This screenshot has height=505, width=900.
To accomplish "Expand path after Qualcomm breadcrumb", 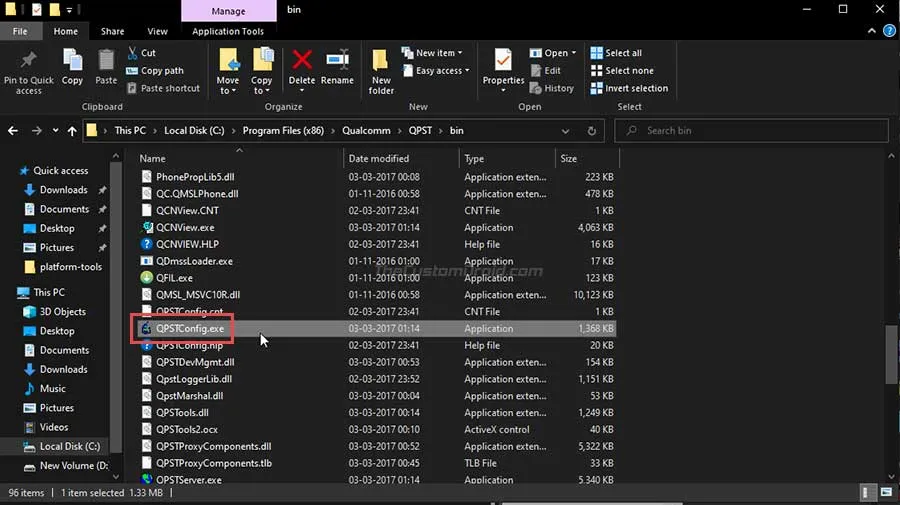I will pos(399,131).
